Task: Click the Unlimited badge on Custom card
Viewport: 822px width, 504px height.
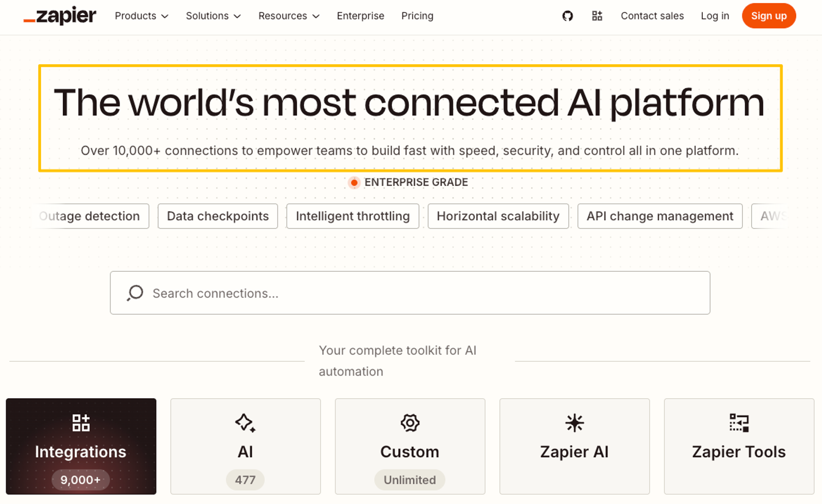Action: click(x=409, y=480)
